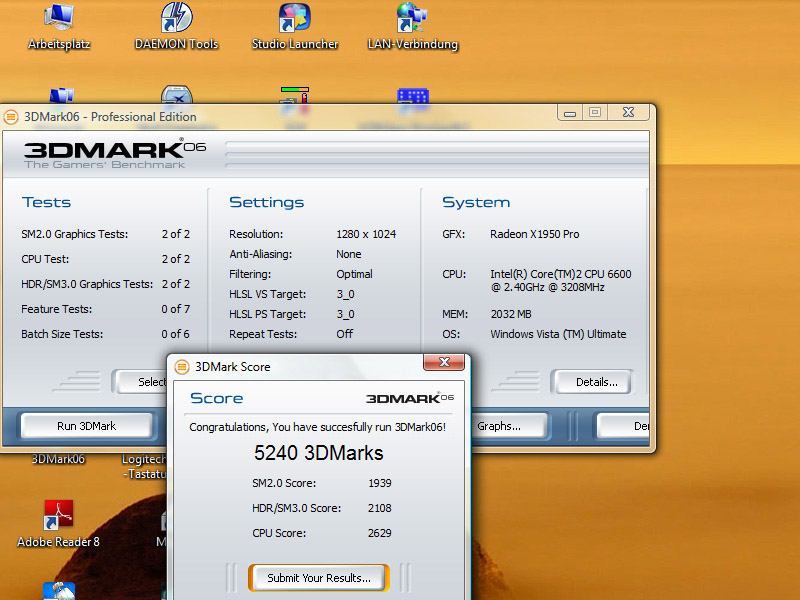Click the Run 3DMark button
The height and width of the screenshot is (600, 800).
(86, 426)
